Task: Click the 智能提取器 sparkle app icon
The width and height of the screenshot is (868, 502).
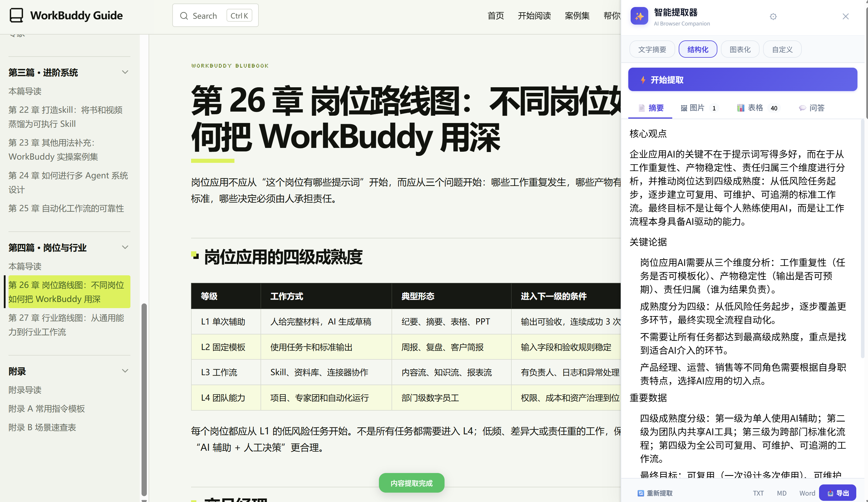Action: [639, 16]
